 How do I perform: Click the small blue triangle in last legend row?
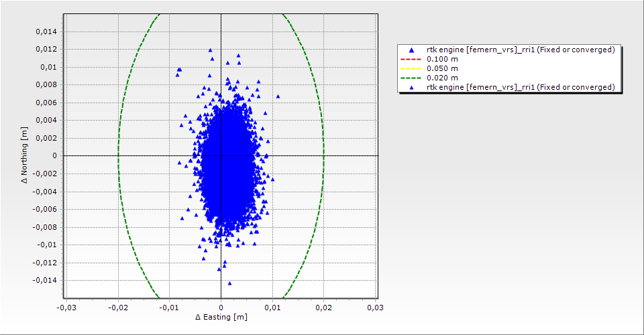click(411, 87)
